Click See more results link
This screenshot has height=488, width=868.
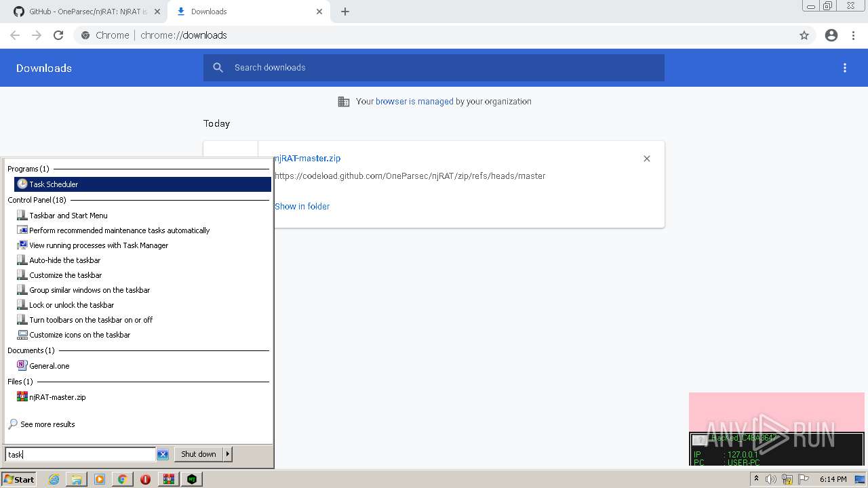[x=47, y=424]
